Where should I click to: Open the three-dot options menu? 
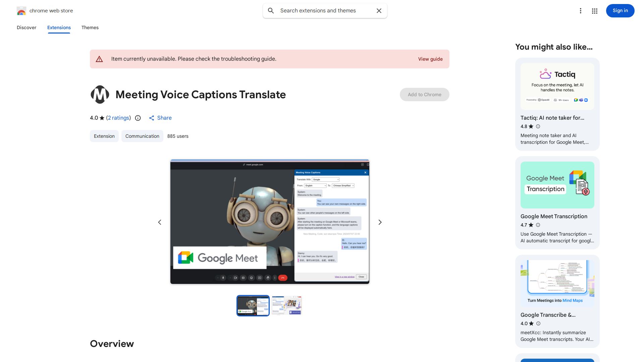click(581, 11)
